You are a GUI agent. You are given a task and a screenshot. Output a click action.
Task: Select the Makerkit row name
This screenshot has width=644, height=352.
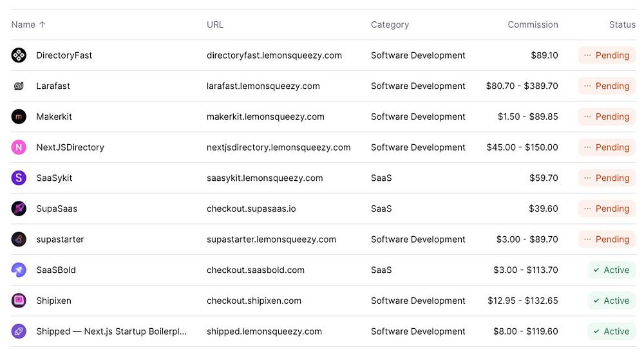(54, 116)
